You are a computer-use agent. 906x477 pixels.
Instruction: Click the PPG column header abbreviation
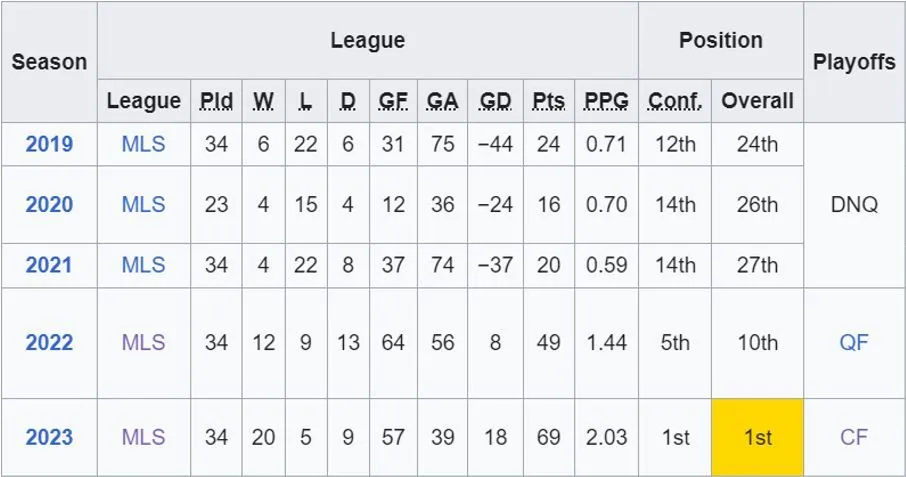606,101
